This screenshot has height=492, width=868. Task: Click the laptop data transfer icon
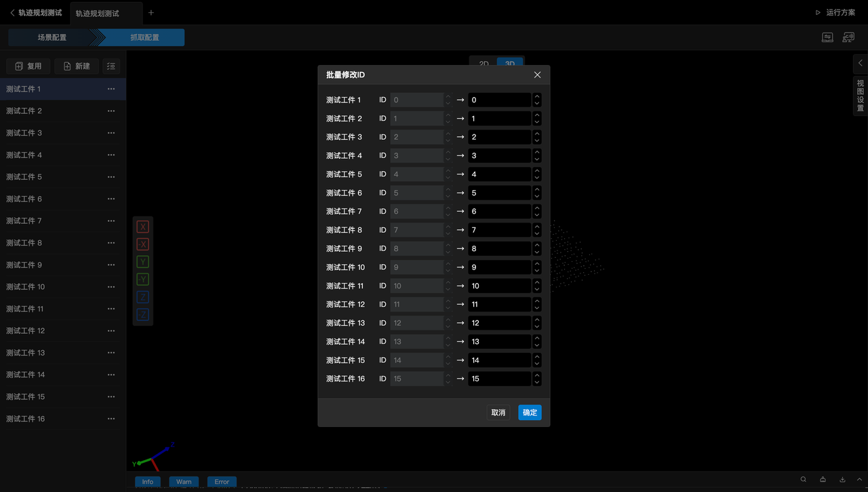pyautogui.click(x=827, y=37)
